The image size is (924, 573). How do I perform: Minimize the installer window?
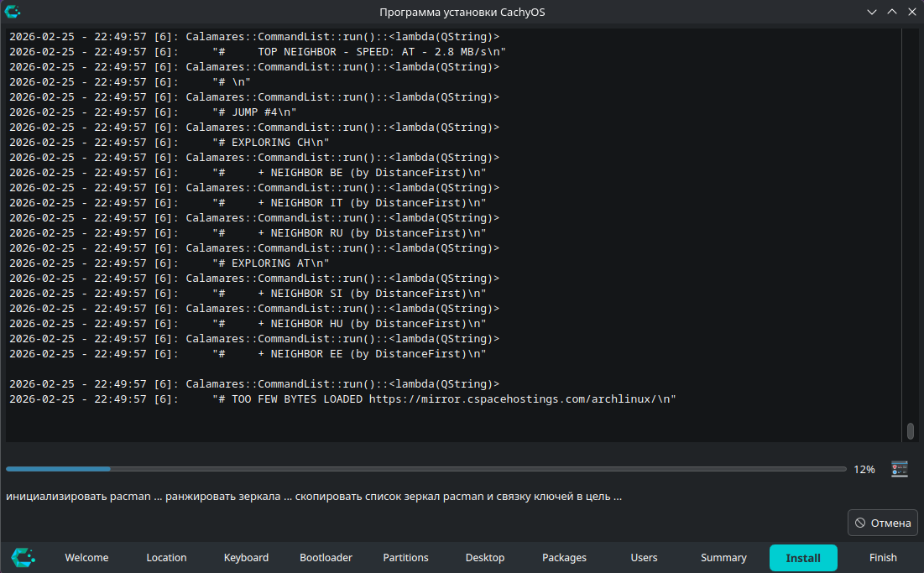coord(872,12)
